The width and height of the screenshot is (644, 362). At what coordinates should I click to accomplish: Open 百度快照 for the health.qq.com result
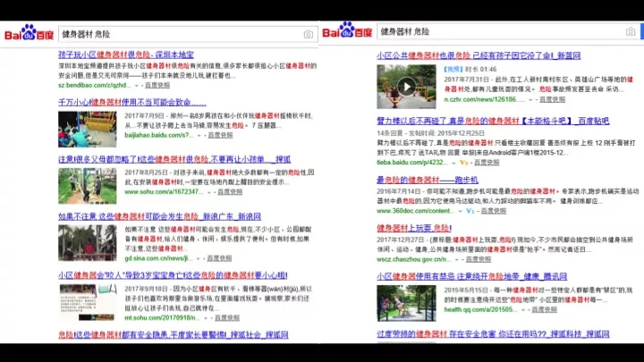544,310
